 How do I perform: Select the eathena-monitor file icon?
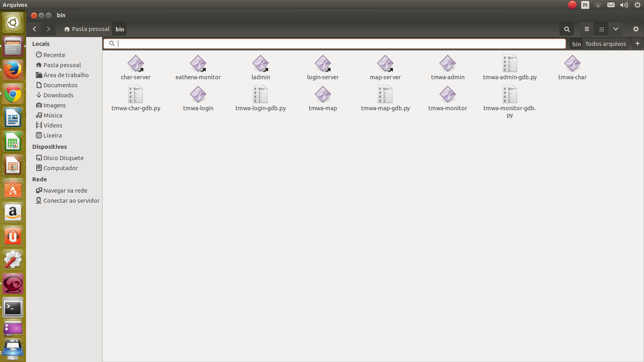(198, 64)
